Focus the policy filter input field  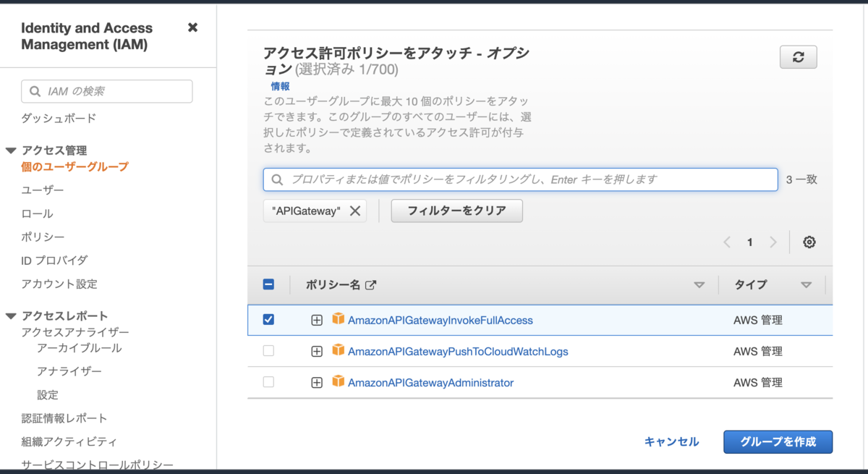[520, 179]
